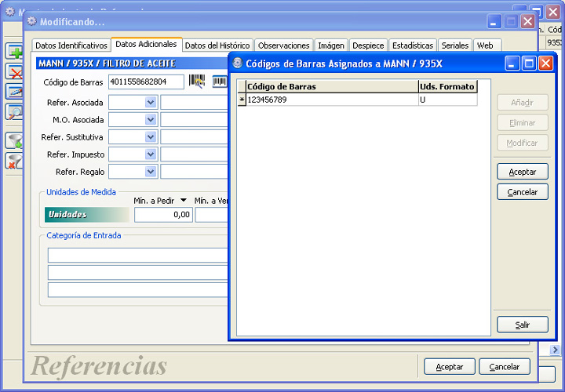Viewport: 565px width, 392px height.
Task: Click the magnifier search icon
Action: point(14,112)
